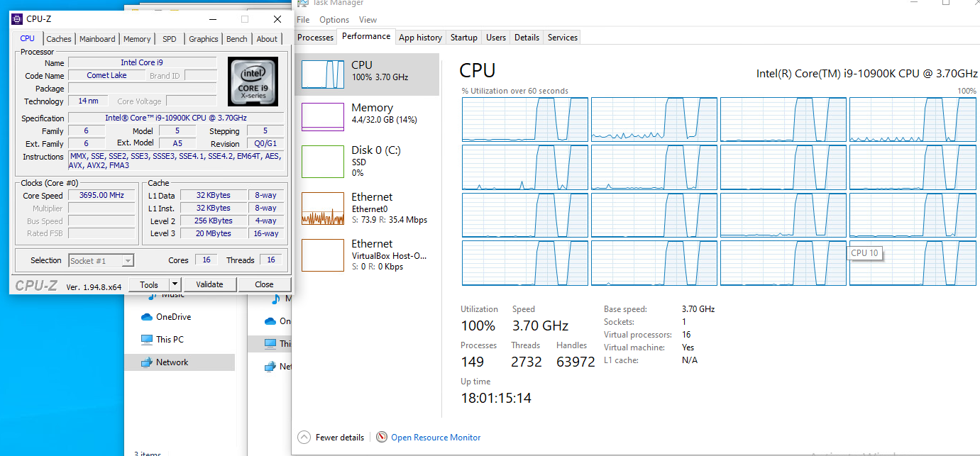Open the View menu in Task Manager

tap(368, 20)
